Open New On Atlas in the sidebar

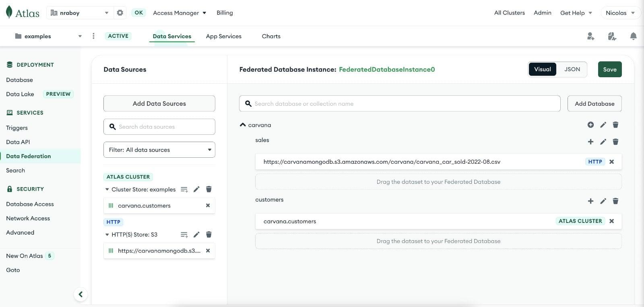coord(25,256)
